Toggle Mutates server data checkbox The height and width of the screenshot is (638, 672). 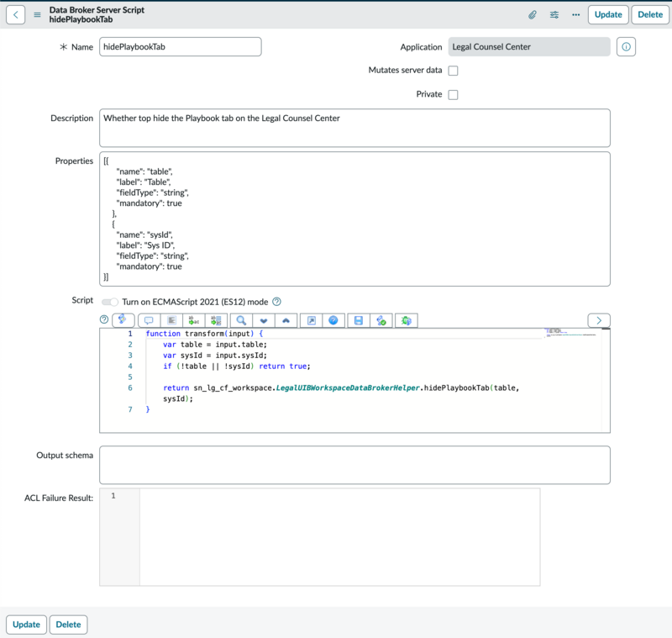pos(453,71)
